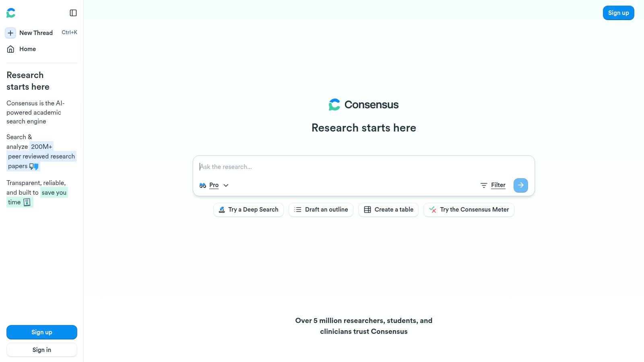The image size is (644, 362).
Task: Click the '200M+' highlighted text
Action: [x=41, y=146]
